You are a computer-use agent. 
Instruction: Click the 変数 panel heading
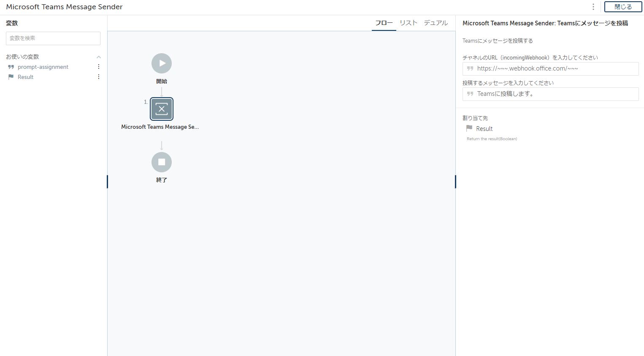(x=12, y=23)
